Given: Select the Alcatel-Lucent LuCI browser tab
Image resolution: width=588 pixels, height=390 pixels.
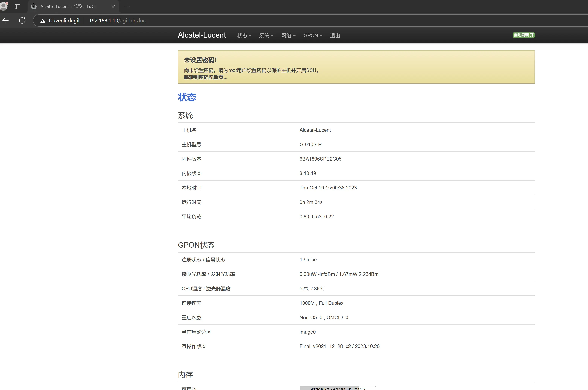Looking at the screenshot, I should tap(73, 6).
